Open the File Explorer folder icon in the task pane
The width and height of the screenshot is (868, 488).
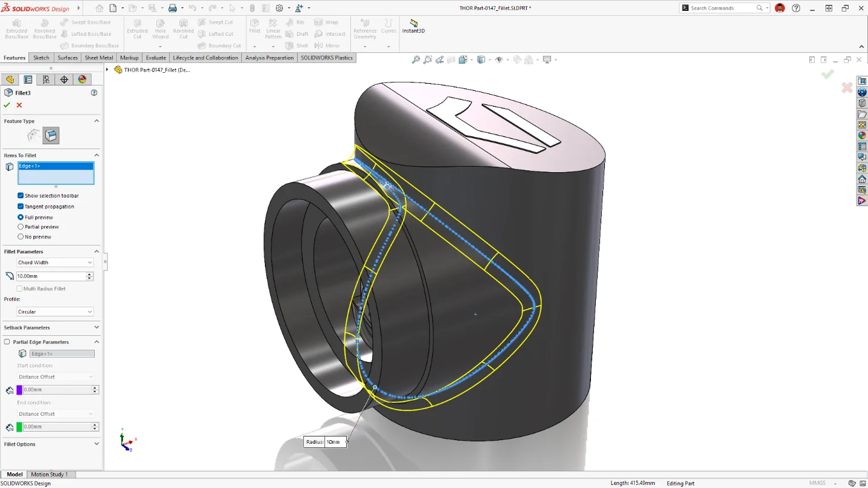click(x=862, y=114)
